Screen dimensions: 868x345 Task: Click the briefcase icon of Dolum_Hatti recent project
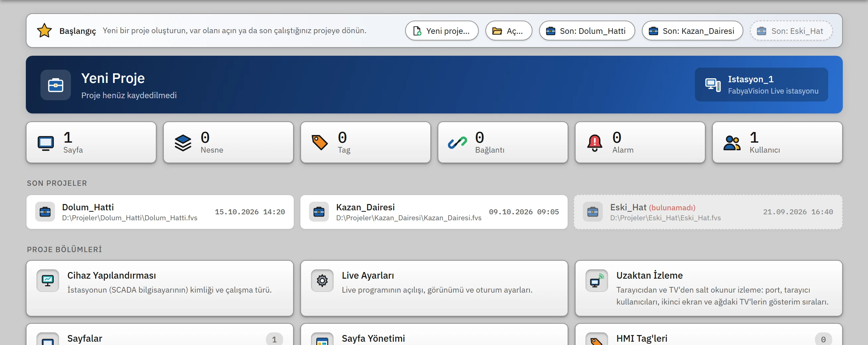click(x=45, y=212)
